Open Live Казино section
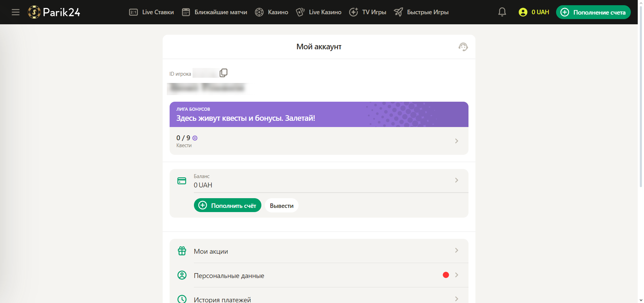The image size is (644, 303). (x=318, y=12)
